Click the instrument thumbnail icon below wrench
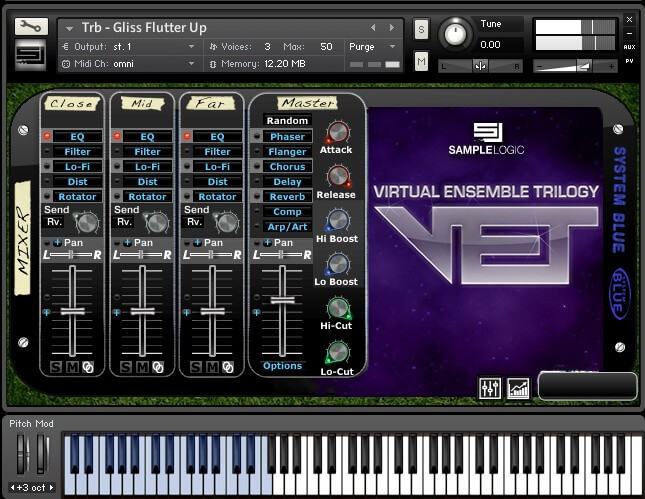Viewport: 645px width, 499px height. click(30, 55)
